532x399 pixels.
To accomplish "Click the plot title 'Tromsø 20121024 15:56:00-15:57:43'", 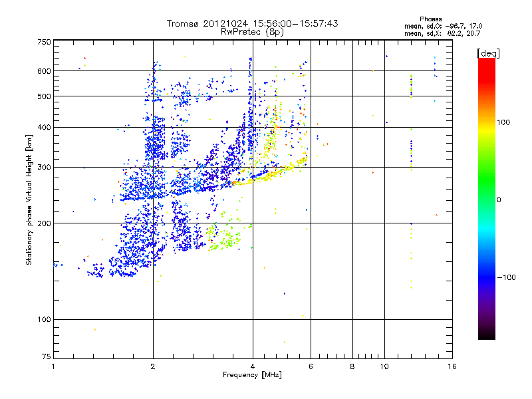I will 252,23.
